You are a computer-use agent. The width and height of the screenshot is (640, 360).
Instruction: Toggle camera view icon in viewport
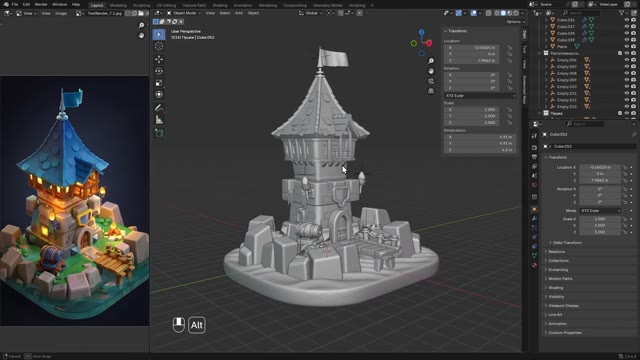[431, 81]
